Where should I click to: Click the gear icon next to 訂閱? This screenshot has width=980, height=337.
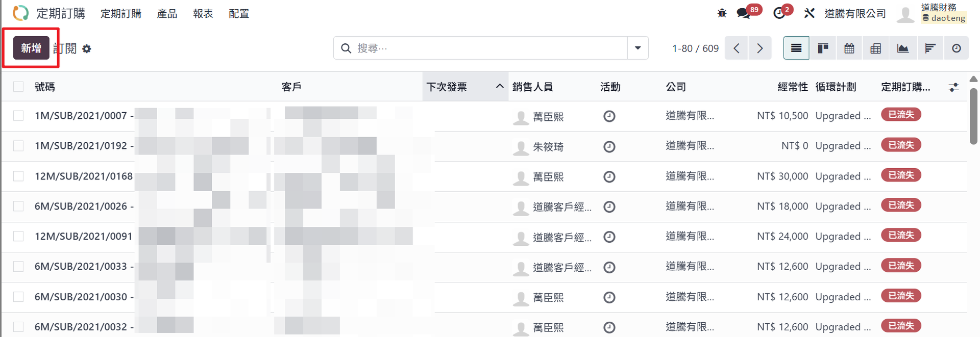[x=87, y=49]
